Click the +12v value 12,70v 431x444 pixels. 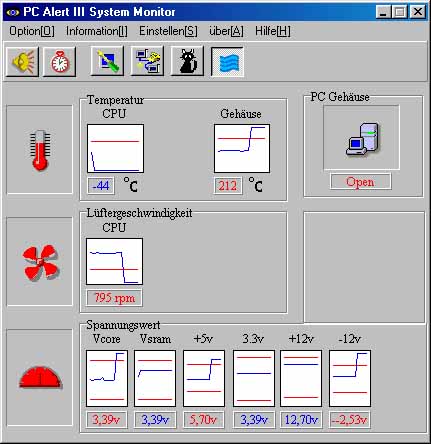[x=301, y=420]
